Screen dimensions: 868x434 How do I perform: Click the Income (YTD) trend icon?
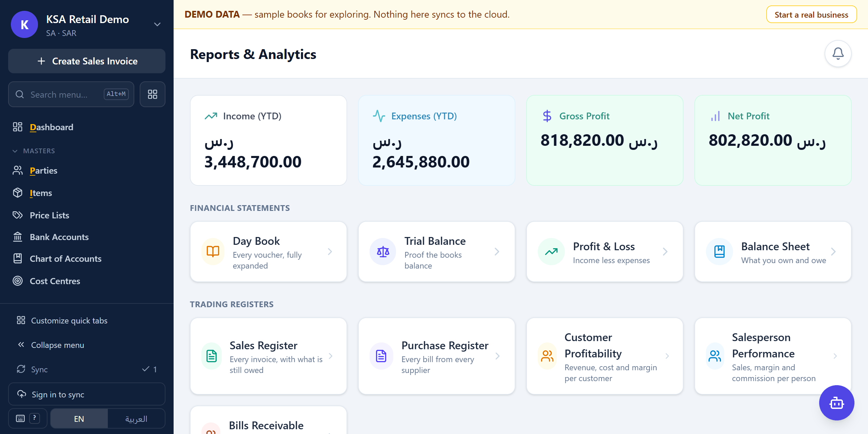pos(211,116)
